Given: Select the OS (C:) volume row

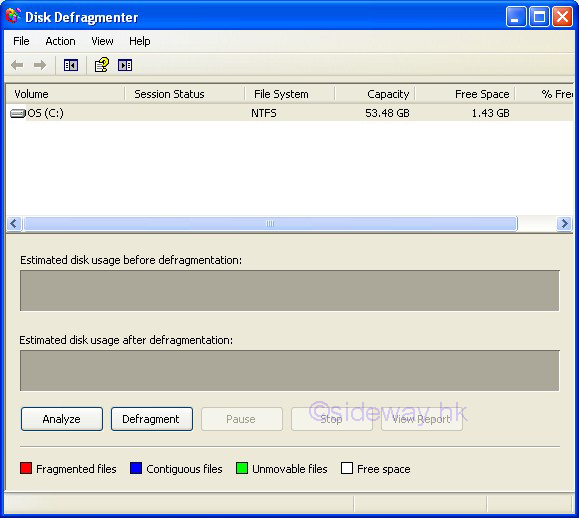Looking at the screenshot, I should point(290,113).
